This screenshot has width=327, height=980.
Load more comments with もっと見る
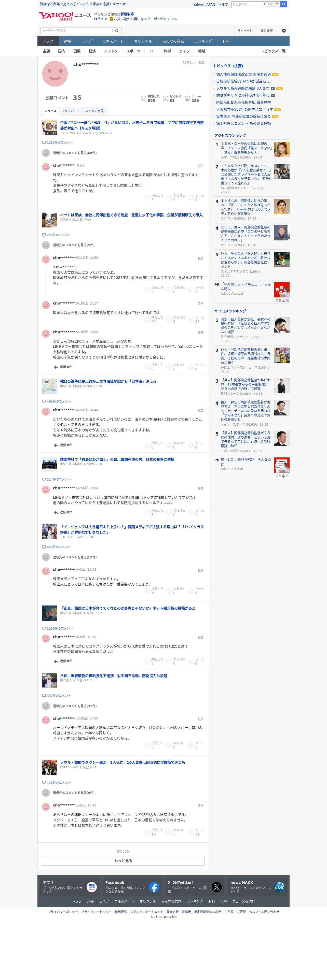point(123,861)
